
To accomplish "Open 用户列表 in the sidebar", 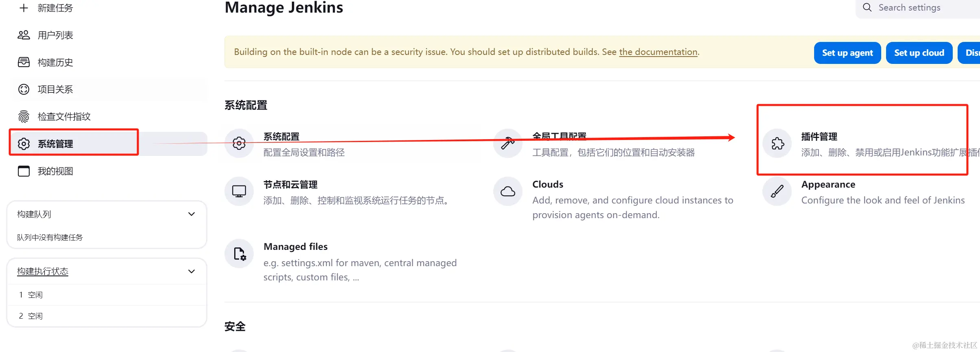I will tap(55, 35).
